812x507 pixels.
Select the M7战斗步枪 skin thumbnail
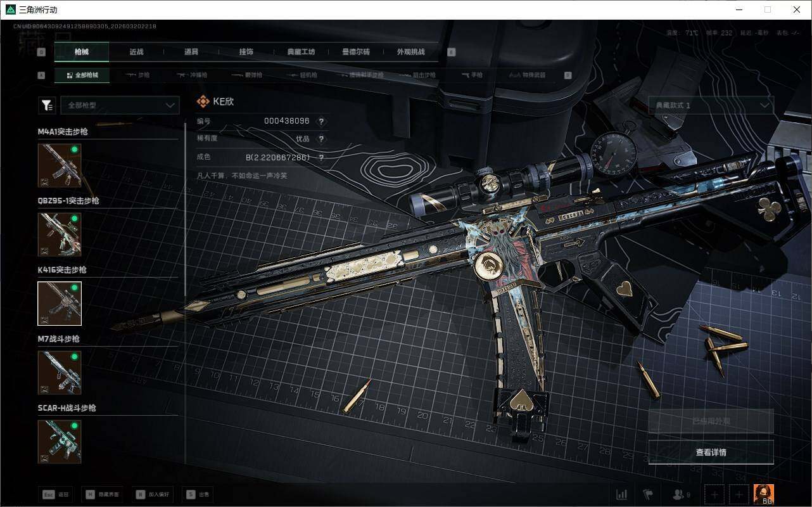coord(60,373)
